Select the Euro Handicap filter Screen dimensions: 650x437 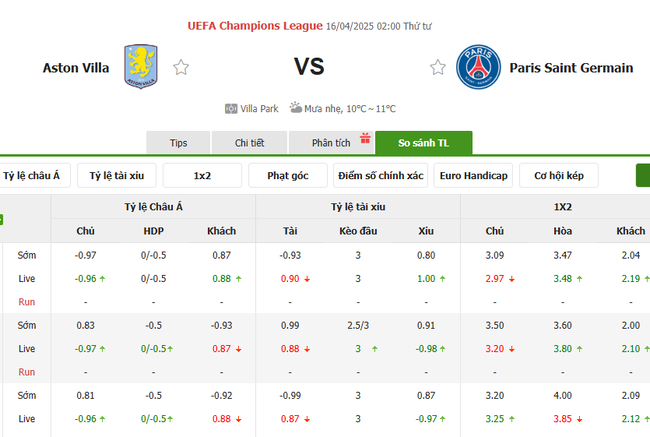(x=473, y=176)
